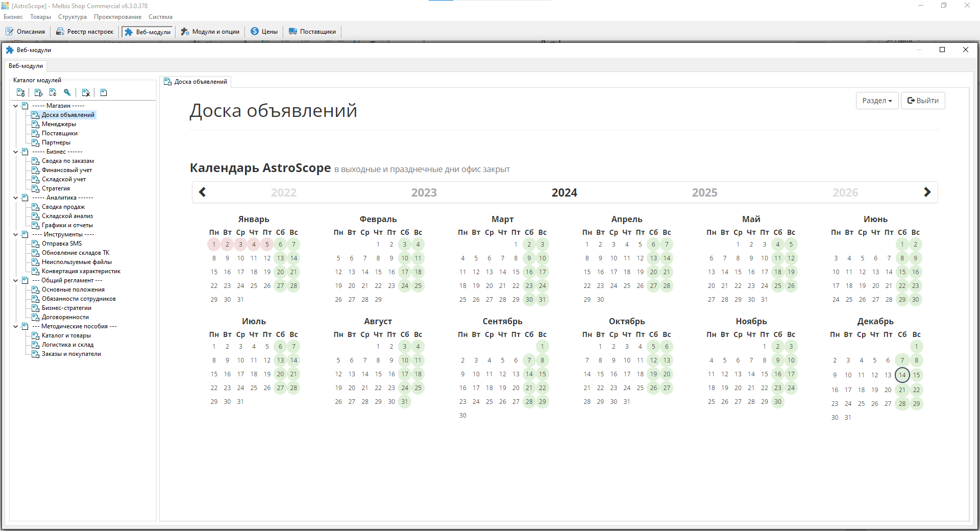
Task: Open Сводка продаж module
Action: tap(63, 207)
